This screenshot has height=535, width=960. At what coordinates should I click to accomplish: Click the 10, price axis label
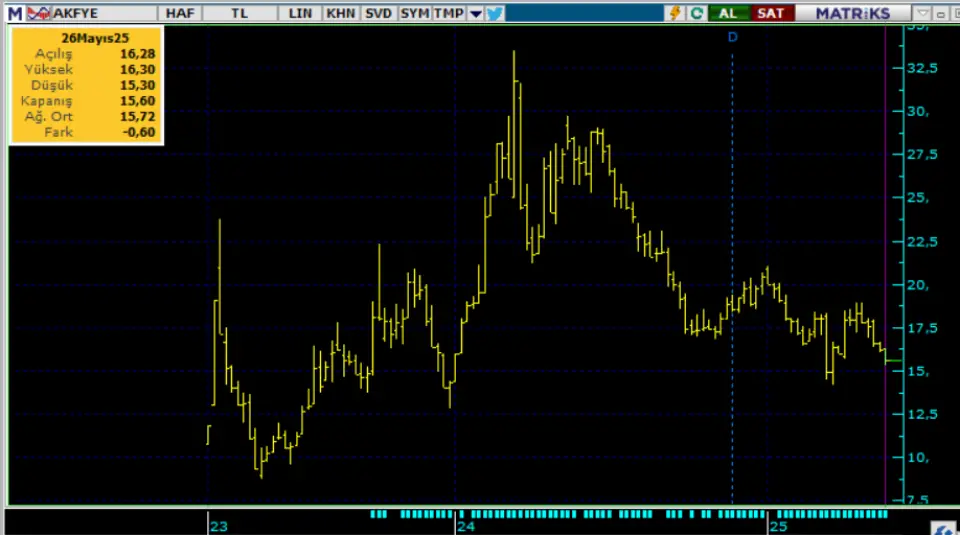918,458
